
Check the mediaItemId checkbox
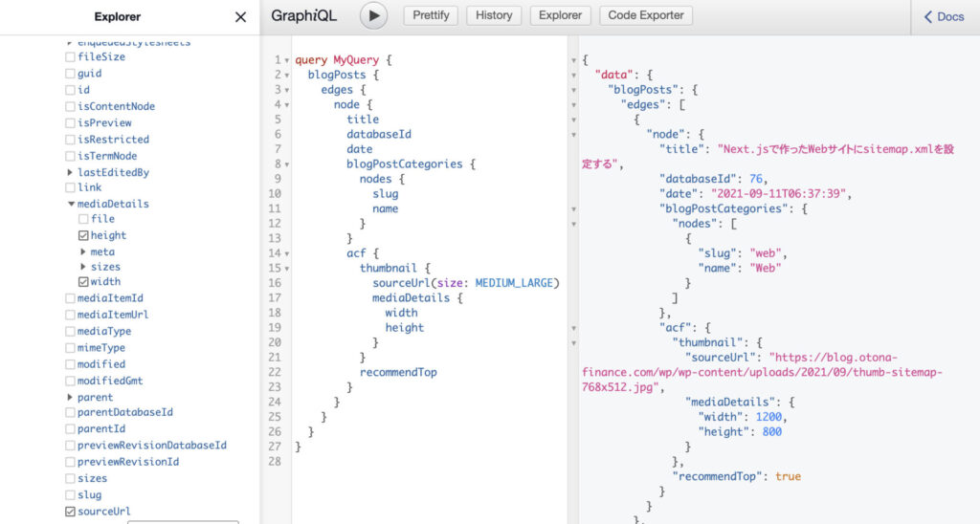[x=70, y=298]
